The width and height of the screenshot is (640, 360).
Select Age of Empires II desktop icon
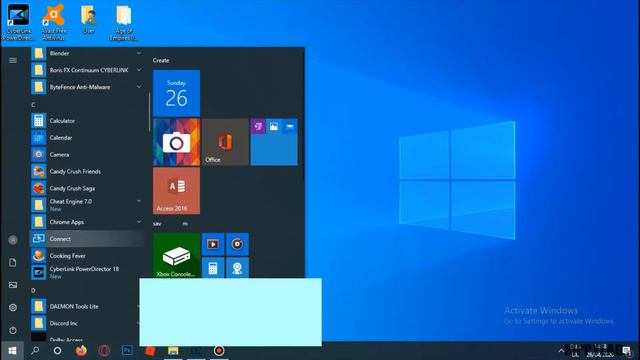click(x=124, y=23)
